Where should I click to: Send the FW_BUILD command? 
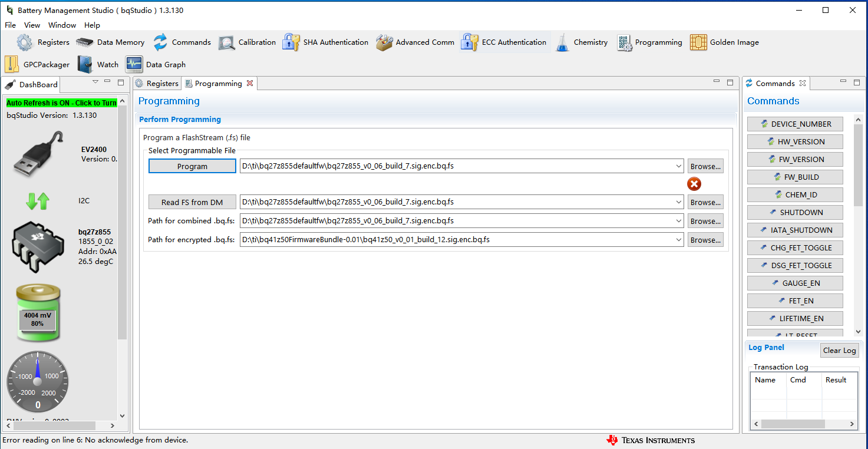click(795, 177)
